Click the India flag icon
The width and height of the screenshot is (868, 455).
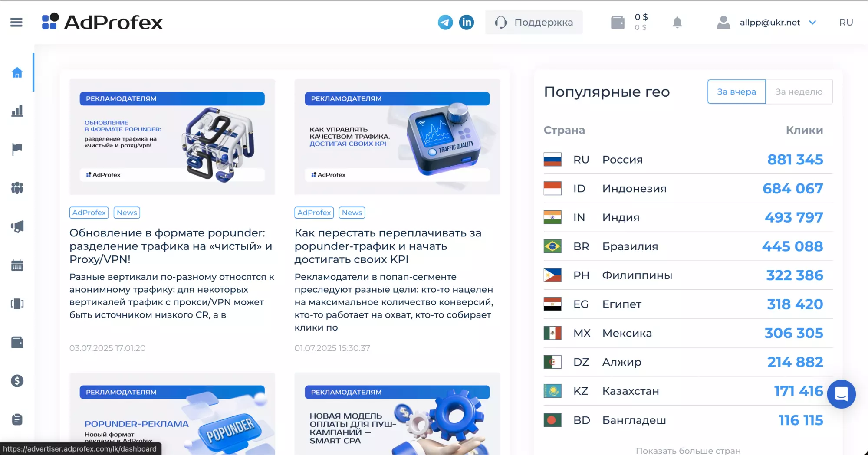tap(552, 218)
